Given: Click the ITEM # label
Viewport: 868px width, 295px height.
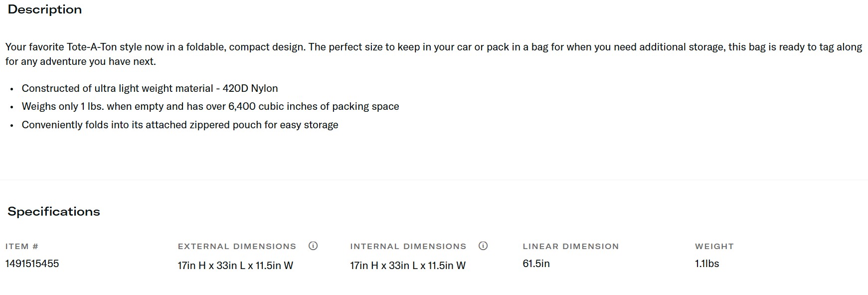Looking at the screenshot, I should point(22,247).
